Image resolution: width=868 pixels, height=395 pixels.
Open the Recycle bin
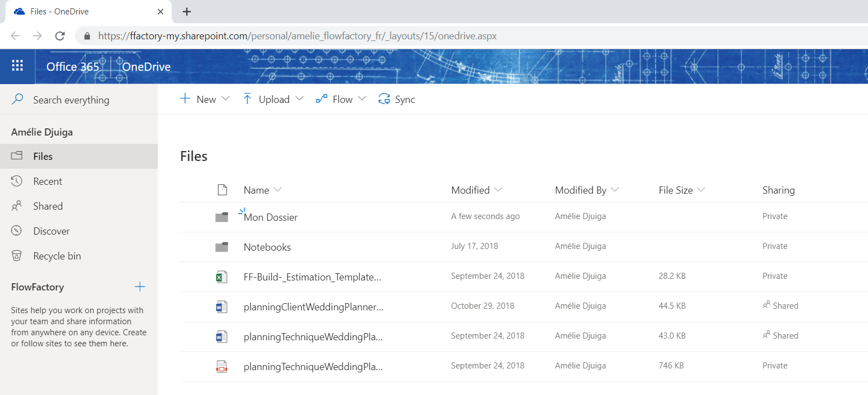click(x=56, y=256)
